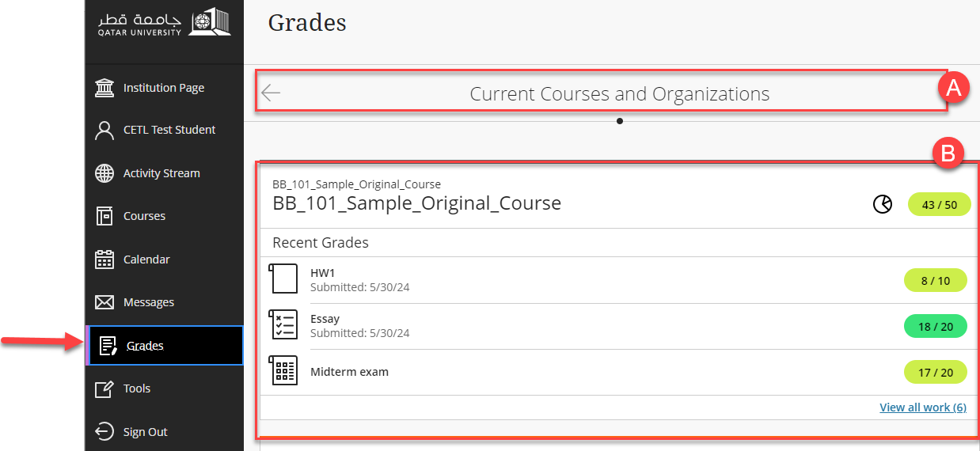Click the Qatar University logo
The height and width of the screenshot is (451, 980).
pyautogui.click(x=165, y=23)
